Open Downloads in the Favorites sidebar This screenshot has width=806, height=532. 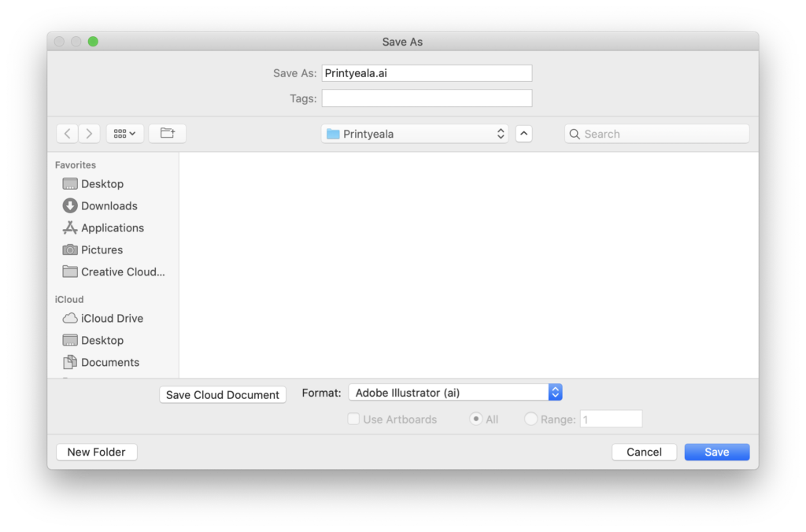pos(109,206)
